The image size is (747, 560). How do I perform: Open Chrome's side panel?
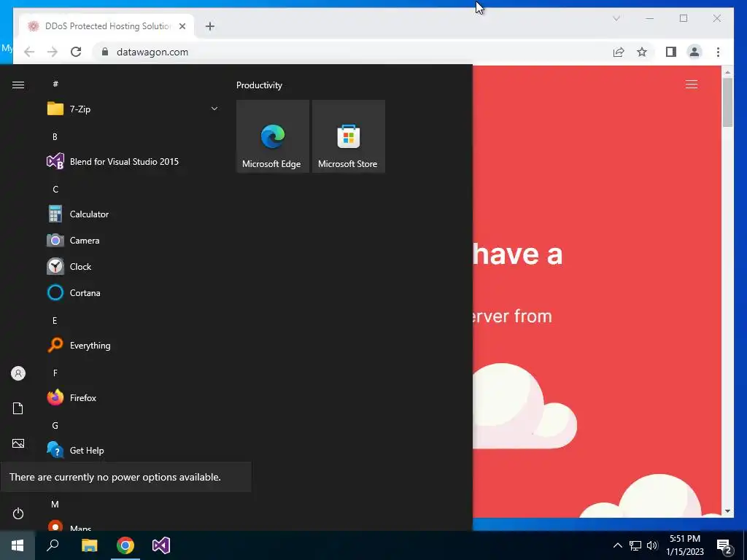pos(671,52)
